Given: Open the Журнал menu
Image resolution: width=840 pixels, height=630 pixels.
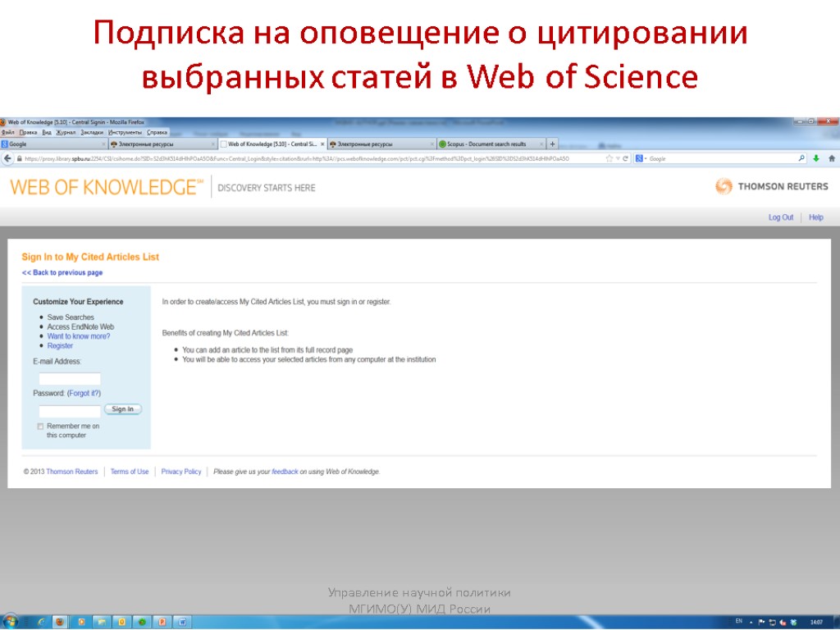Looking at the screenshot, I should click(x=66, y=132).
